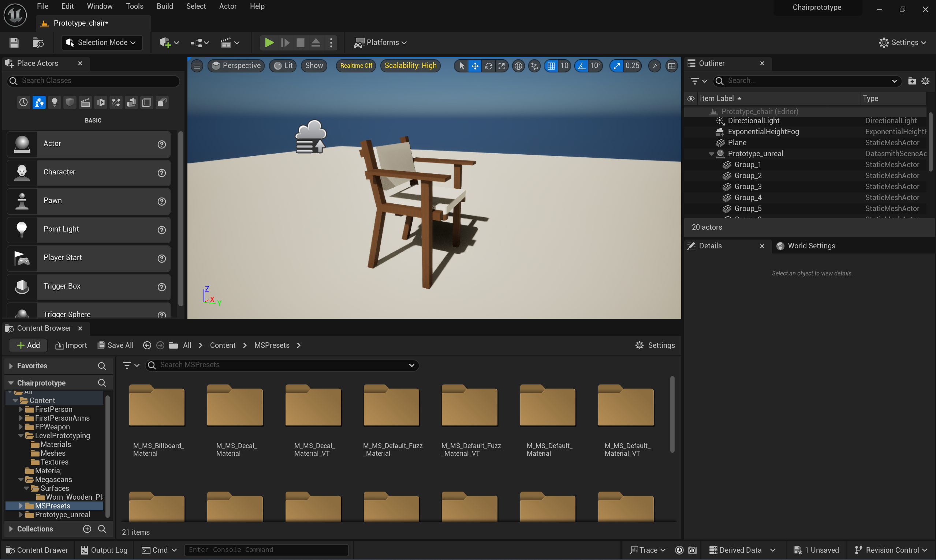Click the Enter Console Command field
This screenshot has width=936, height=560.
(266, 550)
